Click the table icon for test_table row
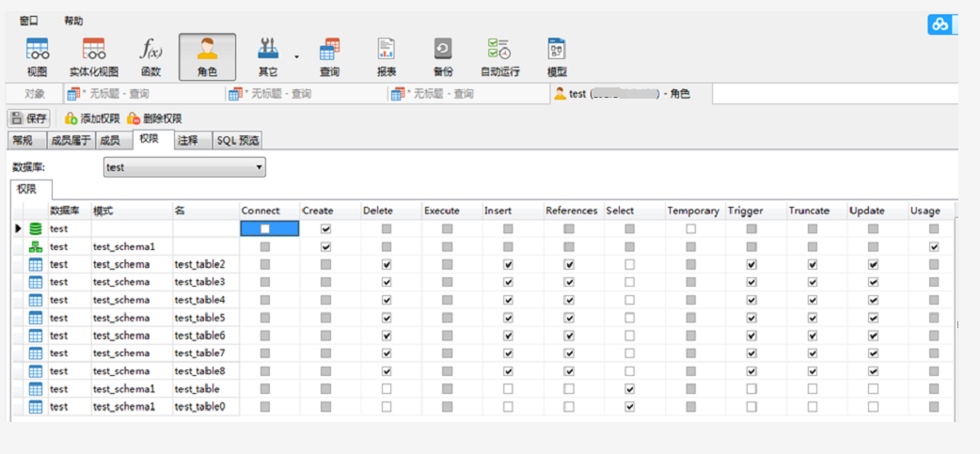 point(37,389)
